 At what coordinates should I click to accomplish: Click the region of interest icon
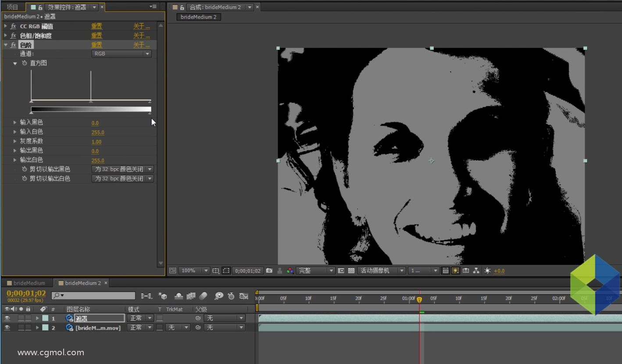click(226, 271)
